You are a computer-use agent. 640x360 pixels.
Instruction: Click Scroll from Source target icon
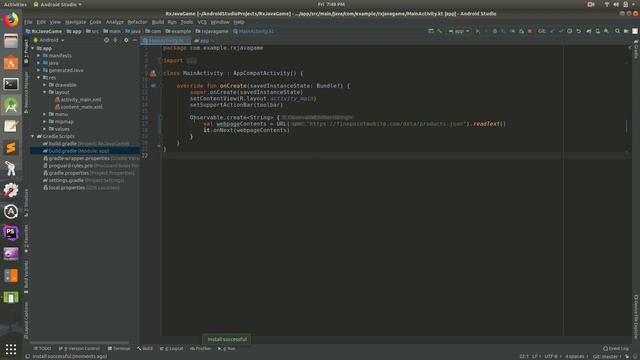coord(107,40)
